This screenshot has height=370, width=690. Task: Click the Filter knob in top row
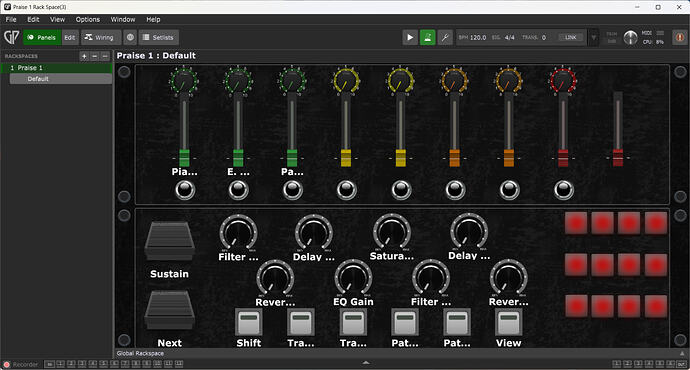coord(238,232)
